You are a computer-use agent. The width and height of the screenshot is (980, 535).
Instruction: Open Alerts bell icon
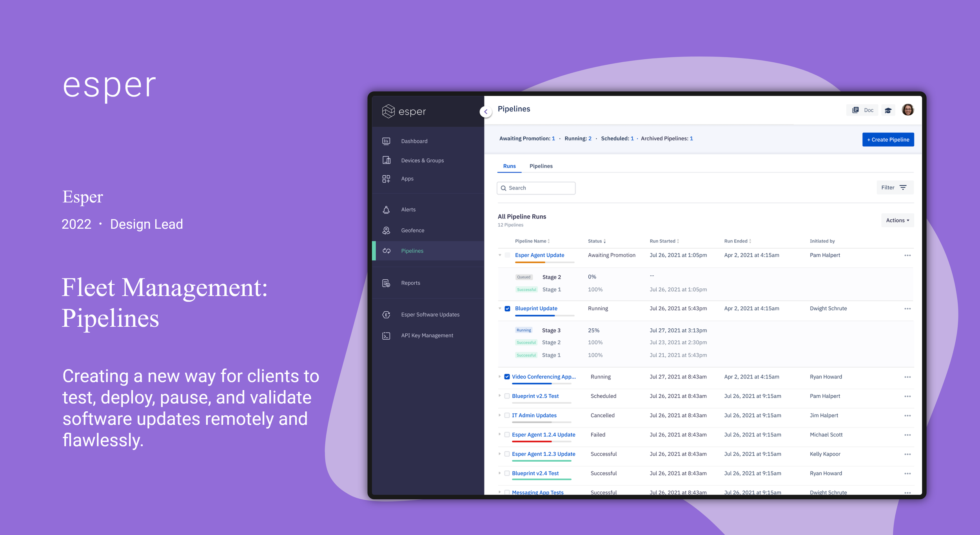coord(386,210)
